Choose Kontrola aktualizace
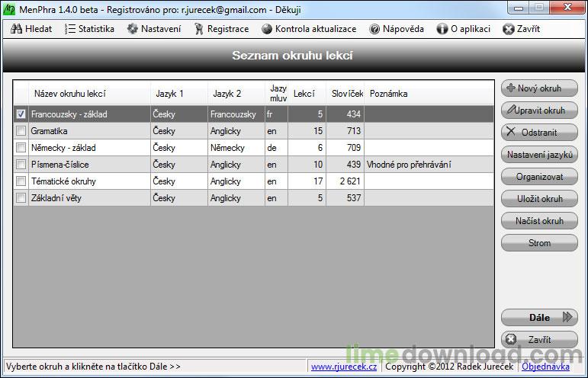Image resolution: width=588 pixels, height=378 pixels. [x=310, y=29]
